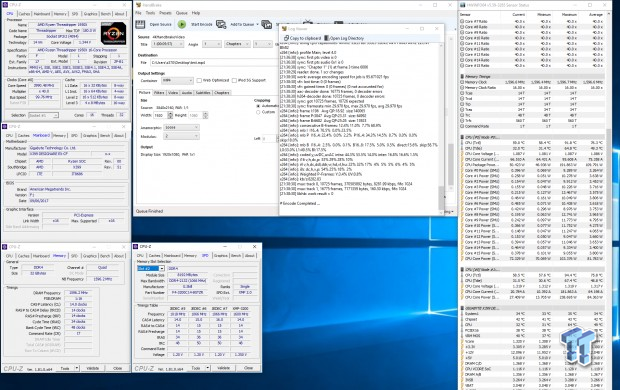Open the Container format dropdown

[x=177, y=80]
